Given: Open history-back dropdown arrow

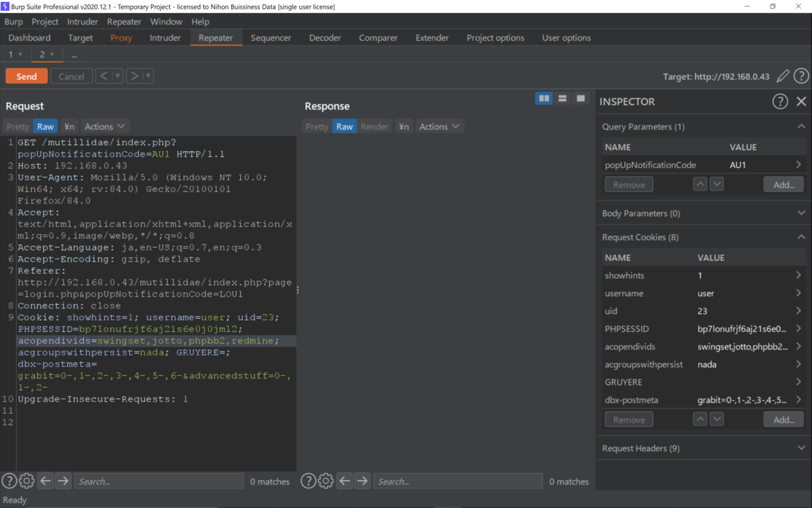Looking at the screenshot, I should click(x=118, y=76).
